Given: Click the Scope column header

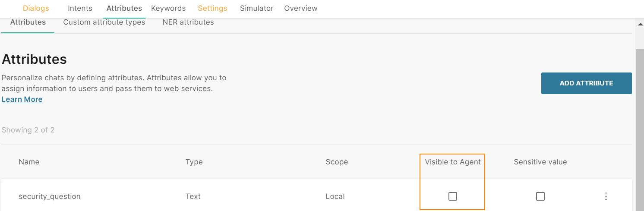Looking at the screenshot, I should [337, 162].
